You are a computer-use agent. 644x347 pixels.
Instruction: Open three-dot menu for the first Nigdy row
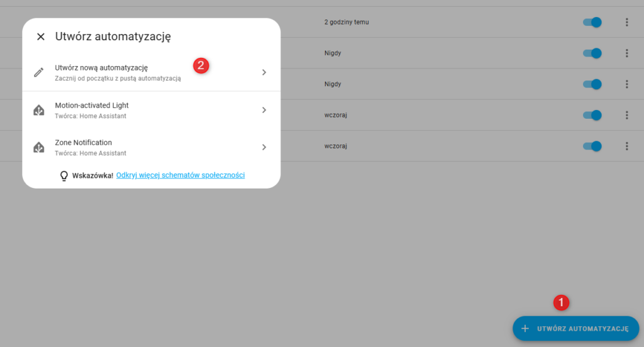coord(626,53)
